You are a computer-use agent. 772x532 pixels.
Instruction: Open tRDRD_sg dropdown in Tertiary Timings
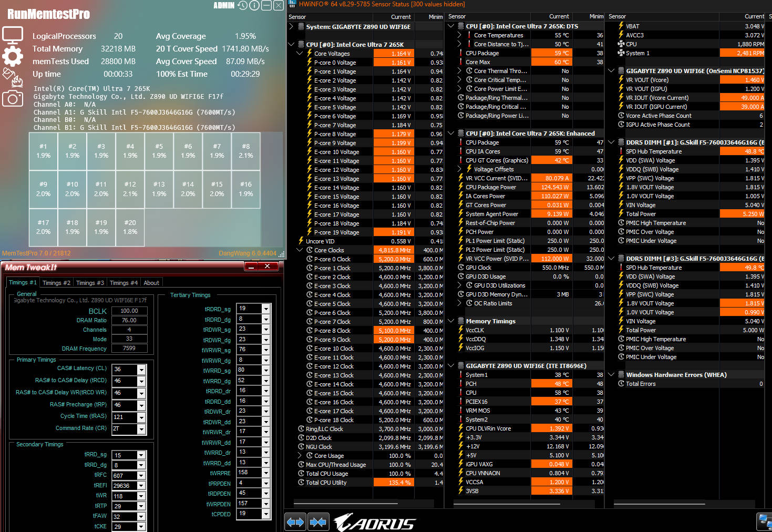[266, 309]
